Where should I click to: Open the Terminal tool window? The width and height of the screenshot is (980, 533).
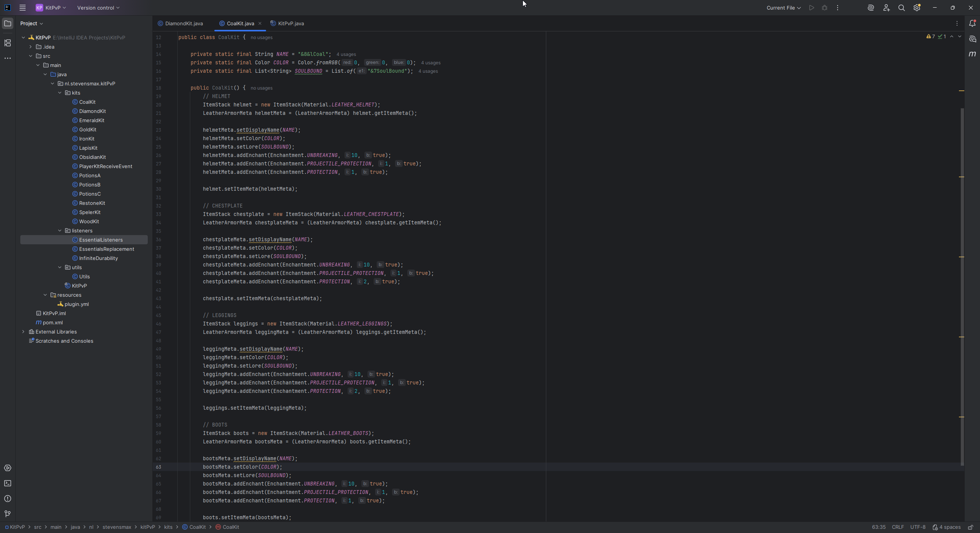click(x=8, y=483)
